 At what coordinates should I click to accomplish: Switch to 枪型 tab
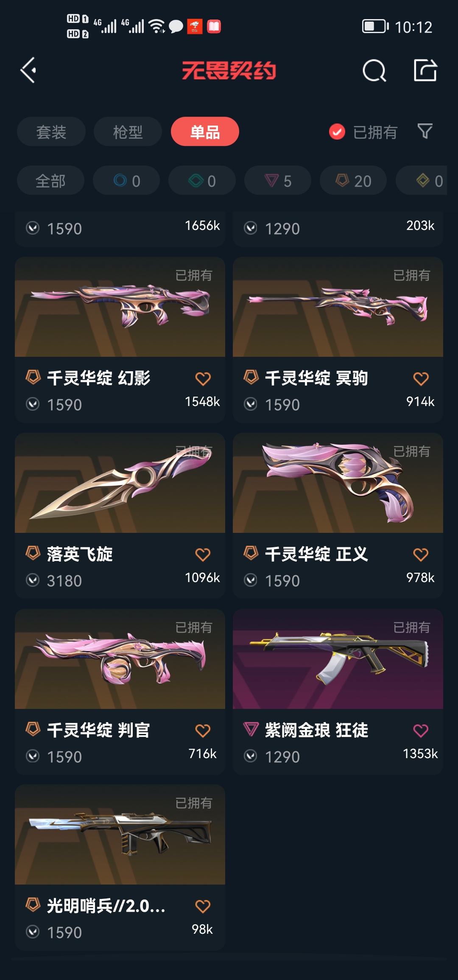tap(128, 132)
